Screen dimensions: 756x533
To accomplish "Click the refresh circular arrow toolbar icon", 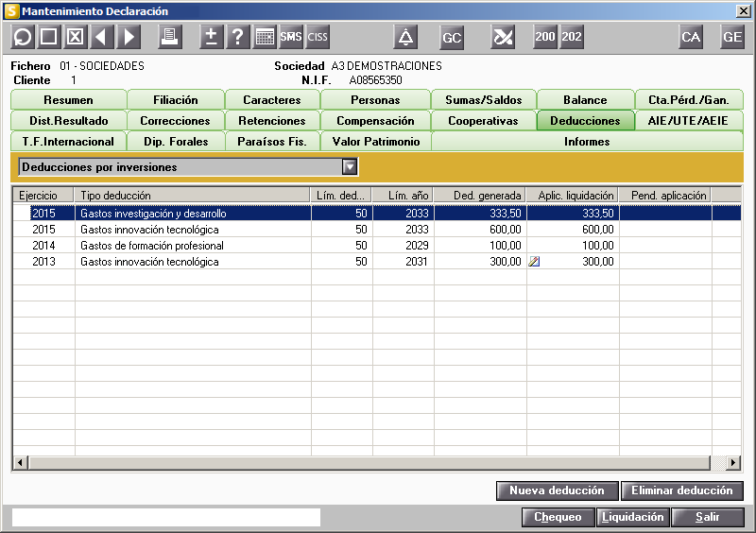I will point(22,37).
